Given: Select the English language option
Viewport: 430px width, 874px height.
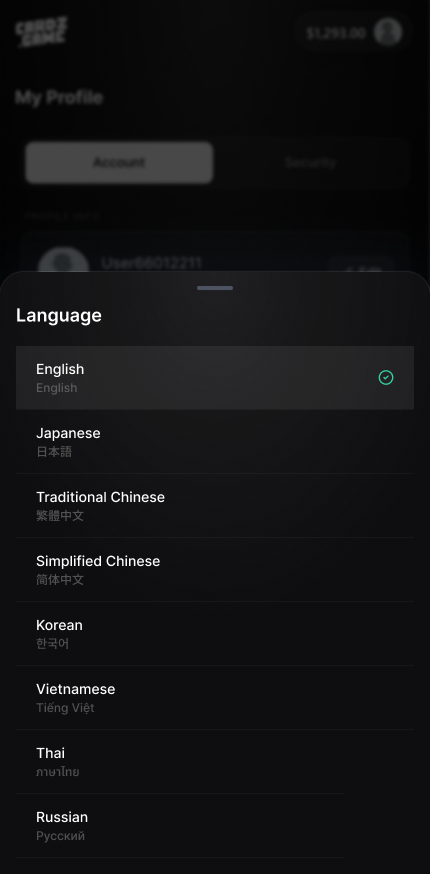Looking at the screenshot, I should [215, 377].
